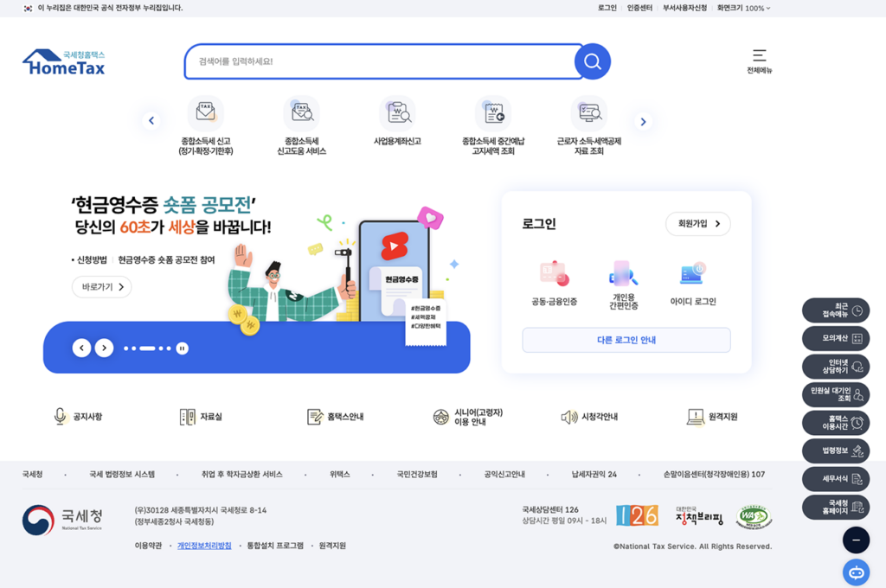Click the WA web accessibility badge

(754, 516)
